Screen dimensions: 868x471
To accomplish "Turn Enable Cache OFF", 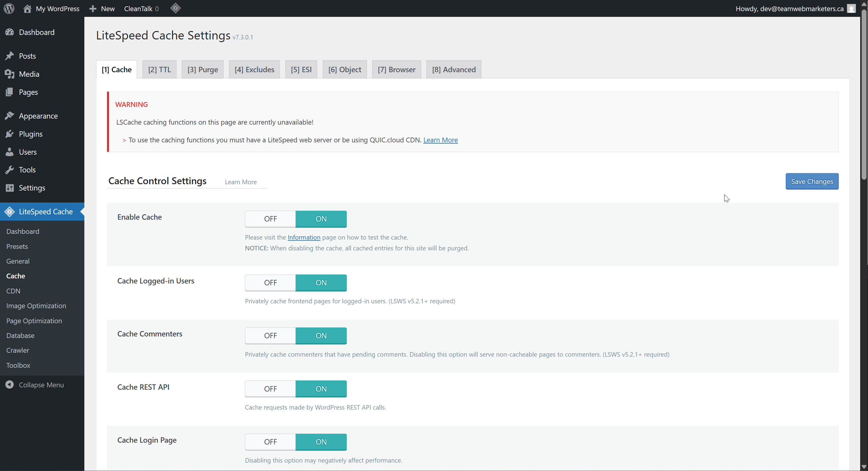I will pos(270,219).
